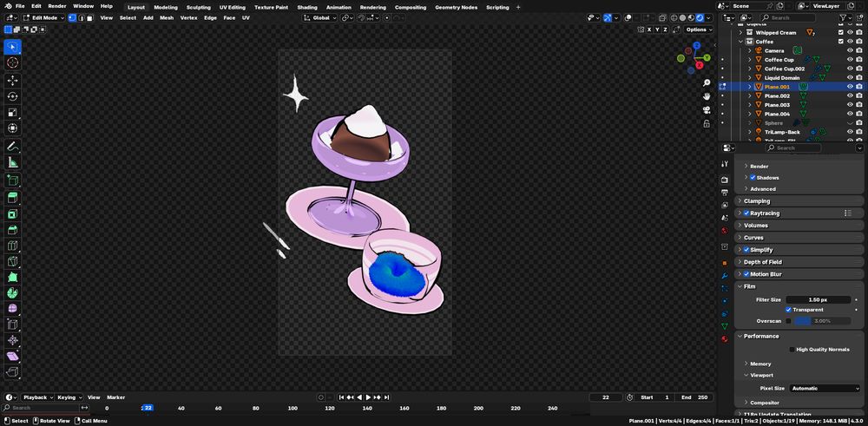Enable rendered viewport shading
868x426 pixels.
click(x=700, y=17)
